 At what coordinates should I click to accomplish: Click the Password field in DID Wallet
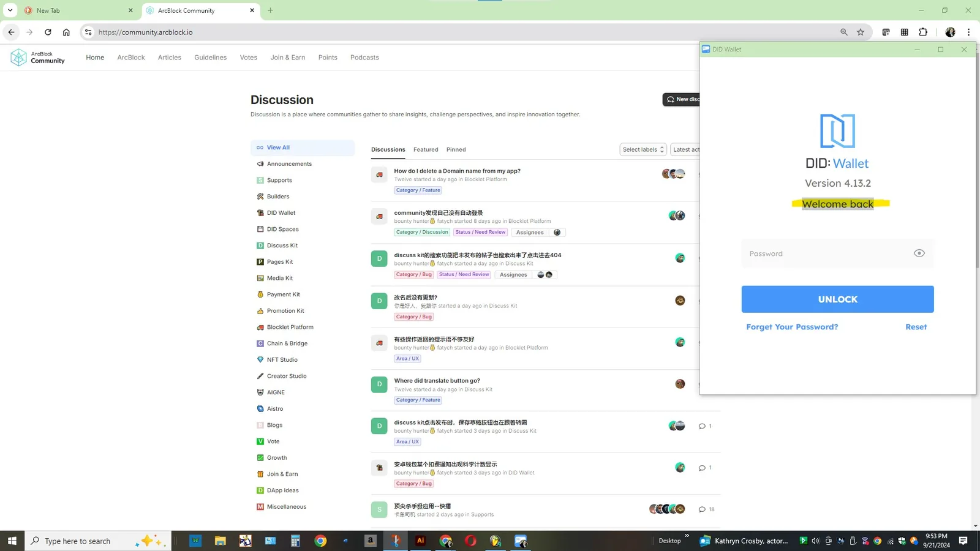(x=837, y=253)
